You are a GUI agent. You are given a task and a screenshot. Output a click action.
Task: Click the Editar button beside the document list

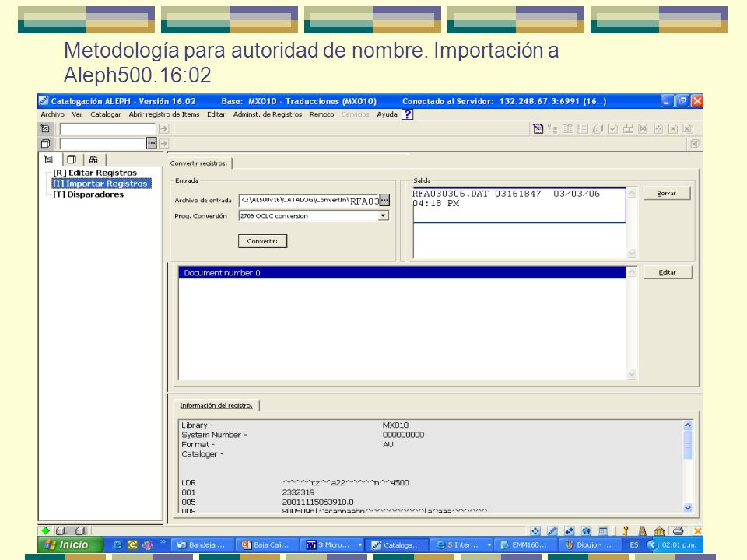click(668, 272)
